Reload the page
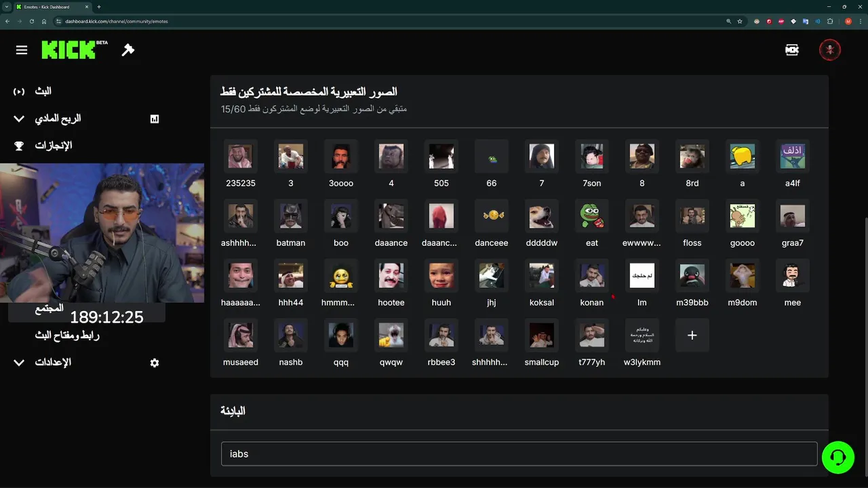This screenshot has width=868, height=488. tap(31, 21)
